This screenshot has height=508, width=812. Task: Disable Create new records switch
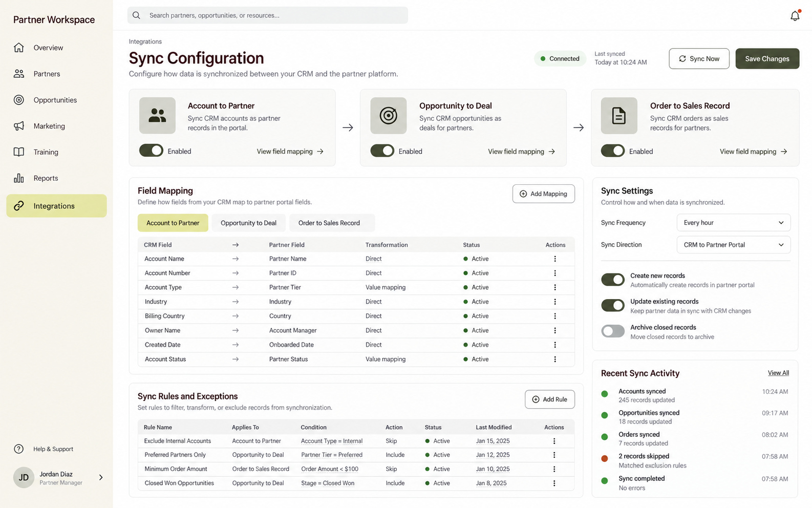pyautogui.click(x=613, y=280)
